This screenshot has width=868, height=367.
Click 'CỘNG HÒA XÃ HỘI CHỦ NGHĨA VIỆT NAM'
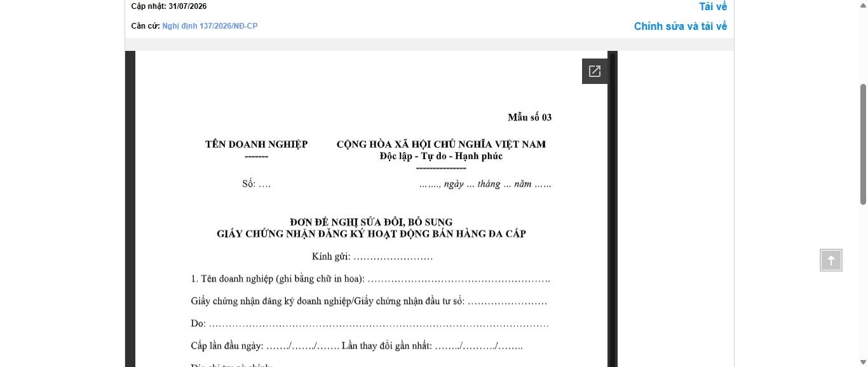pyautogui.click(x=441, y=144)
